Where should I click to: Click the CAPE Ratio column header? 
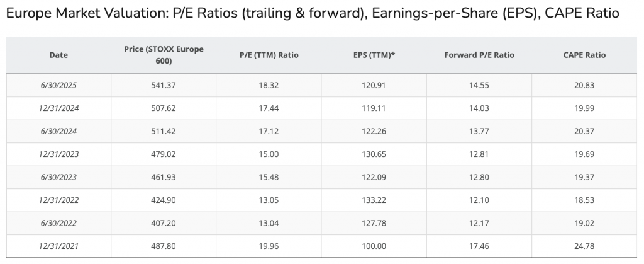(584, 55)
